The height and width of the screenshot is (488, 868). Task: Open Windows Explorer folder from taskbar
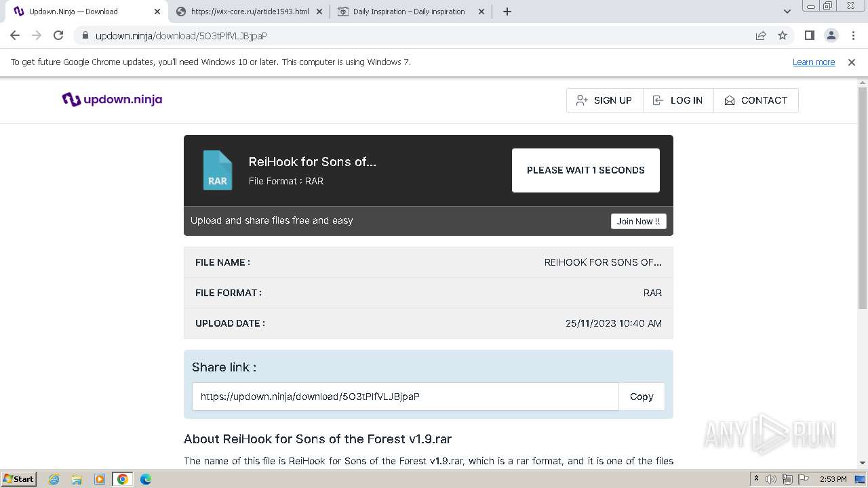tap(77, 479)
